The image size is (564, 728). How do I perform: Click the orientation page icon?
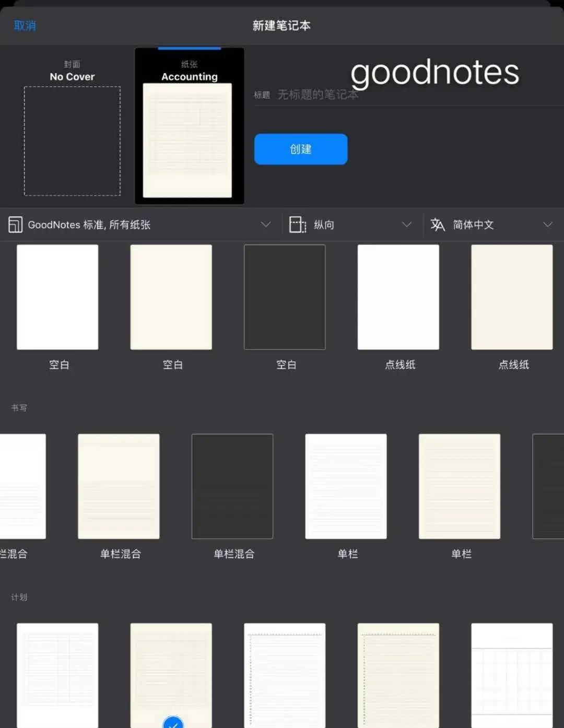coord(298,225)
